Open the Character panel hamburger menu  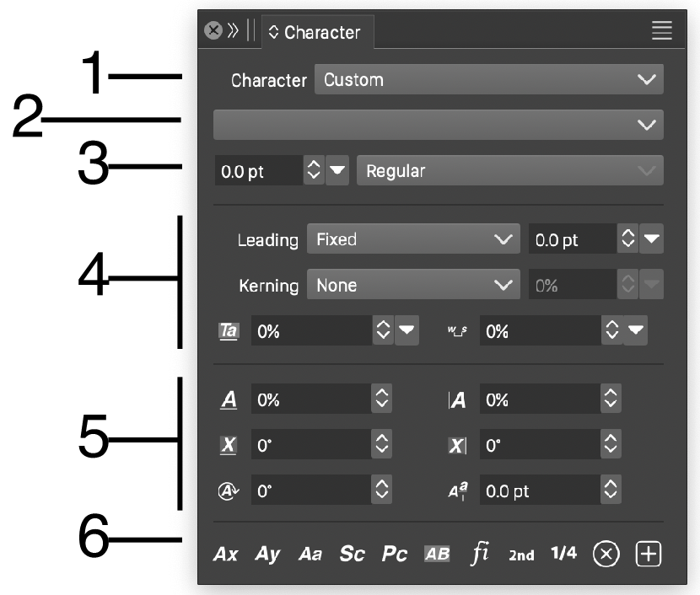point(662,31)
